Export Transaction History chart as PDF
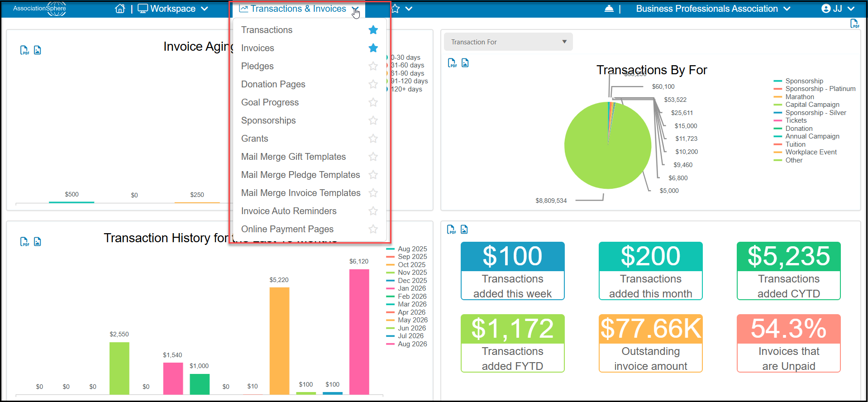This screenshot has height=402, width=868. 24,242
